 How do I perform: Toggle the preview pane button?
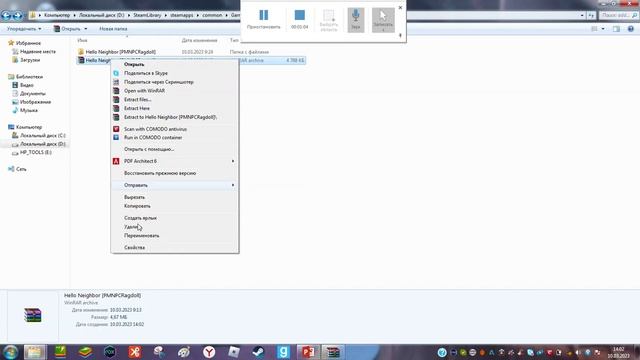(x=616, y=29)
